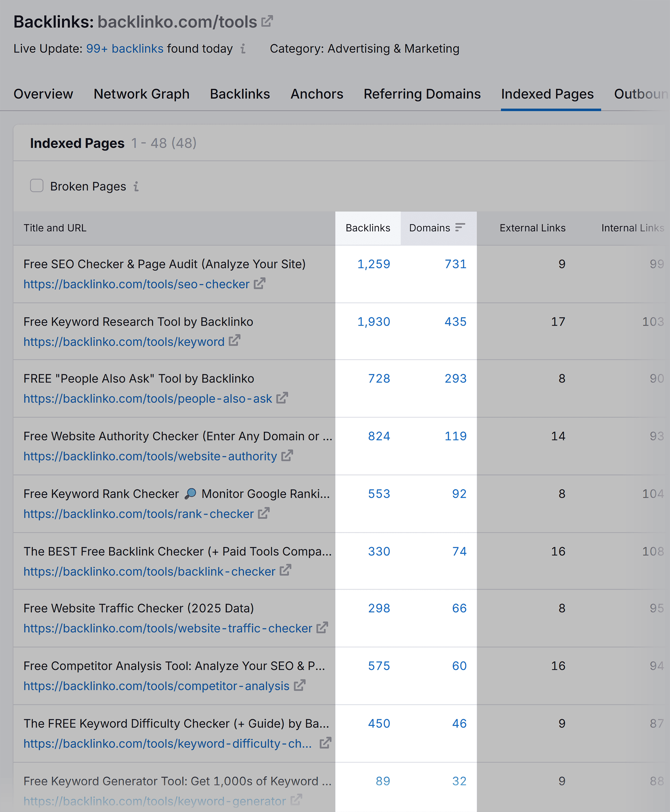Open the Anchors tab

(317, 94)
